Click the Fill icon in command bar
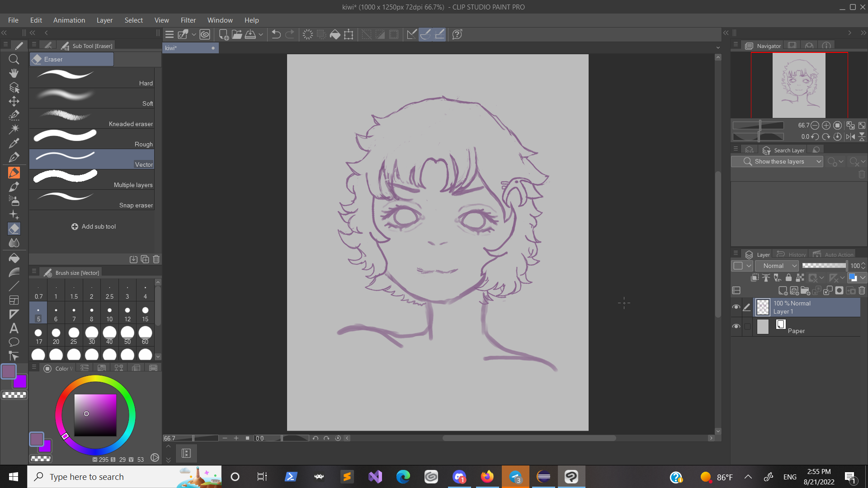The image size is (868, 488). click(x=335, y=34)
